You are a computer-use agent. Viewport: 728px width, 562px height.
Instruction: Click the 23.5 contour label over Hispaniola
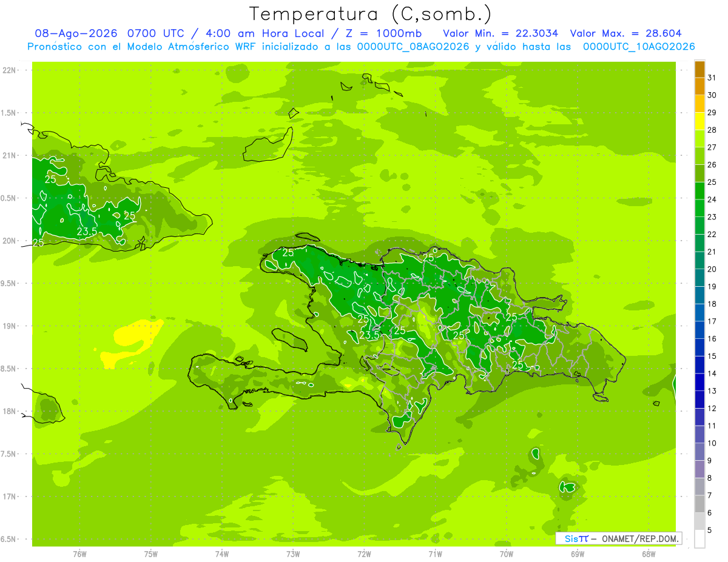(x=369, y=335)
